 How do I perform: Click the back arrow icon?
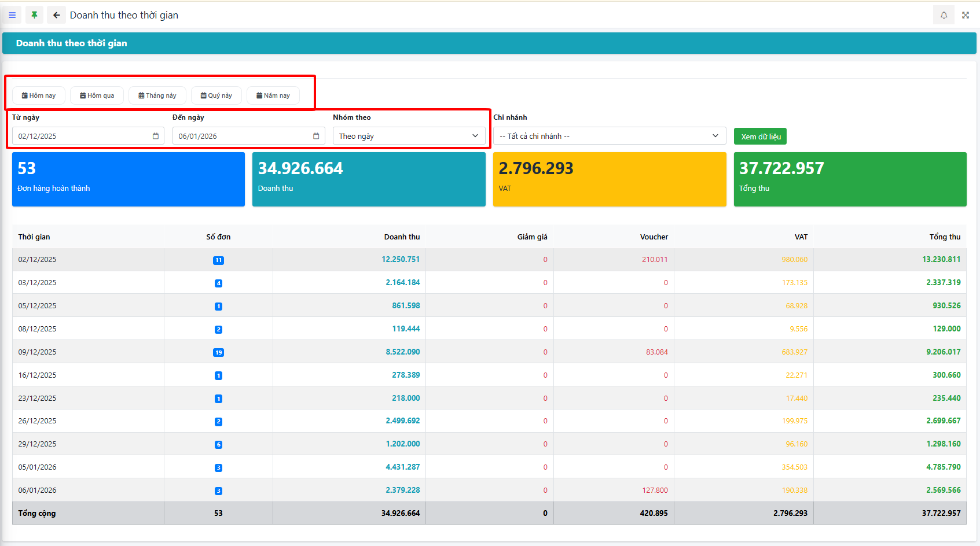tap(56, 15)
